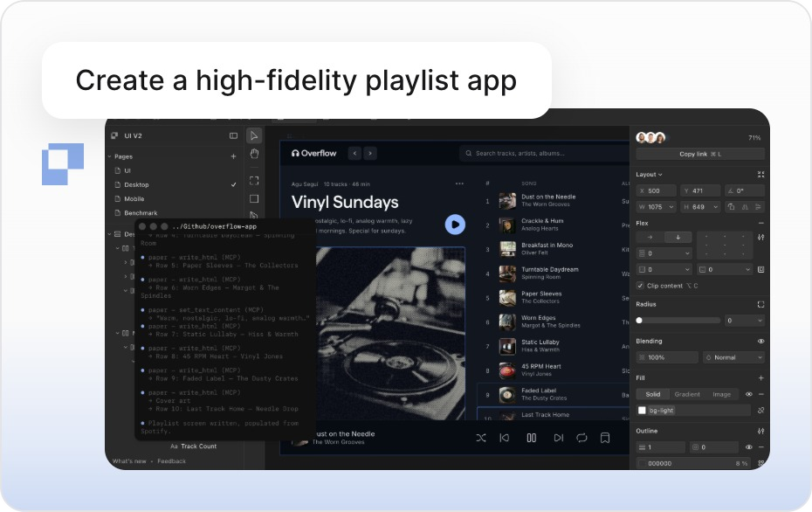Select the Hand pan tool
The image size is (812, 512).
pos(254,154)
